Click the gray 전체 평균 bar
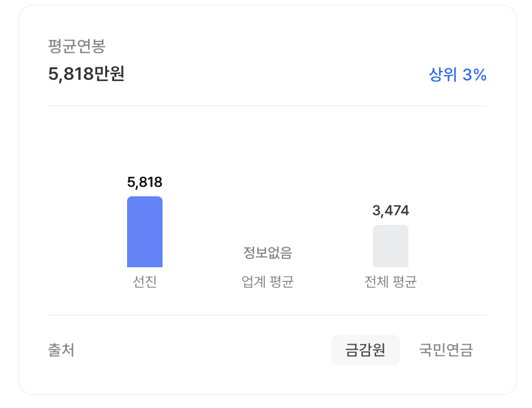The height and width of the screenshot is (408, 532). coord(391,246)
